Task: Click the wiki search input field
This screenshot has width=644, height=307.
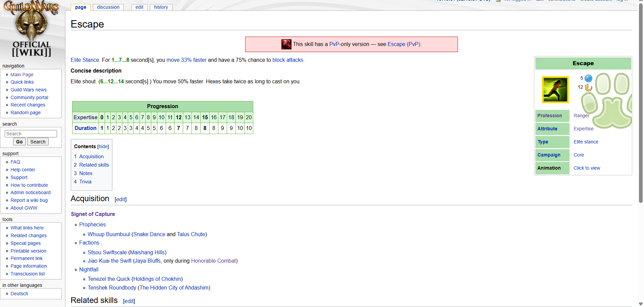Action: 31,134
